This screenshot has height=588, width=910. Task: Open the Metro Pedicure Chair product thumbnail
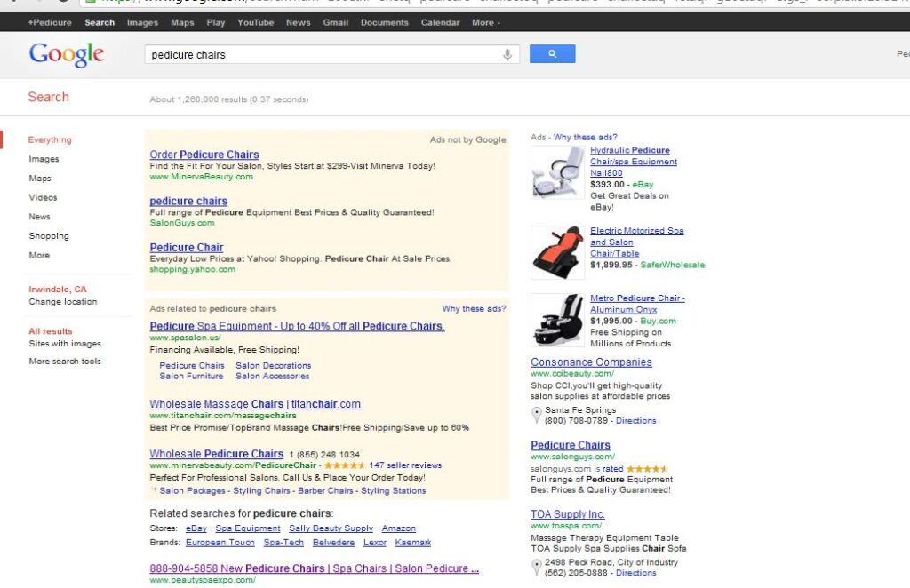pos(558,320)
